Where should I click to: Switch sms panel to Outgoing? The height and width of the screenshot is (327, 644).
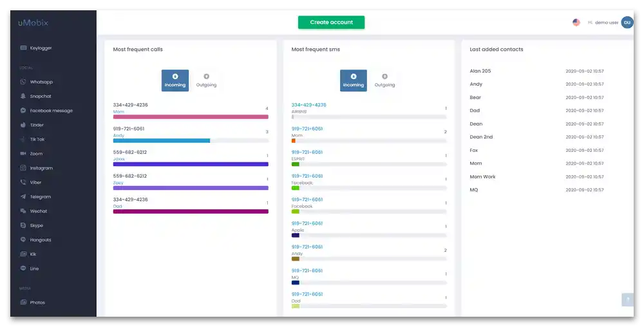[384, 80]
